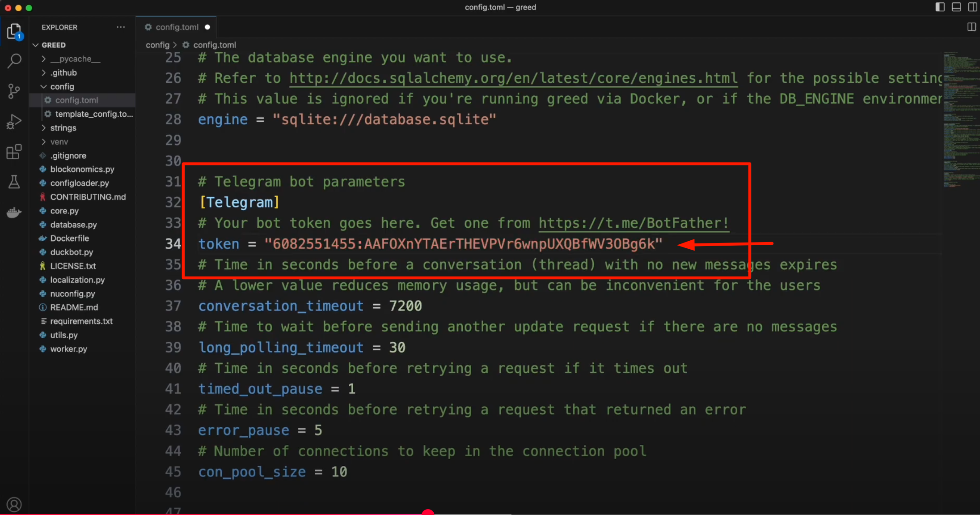Open Explorer more actions menu
980x515 pixels.
click(121, 27)
